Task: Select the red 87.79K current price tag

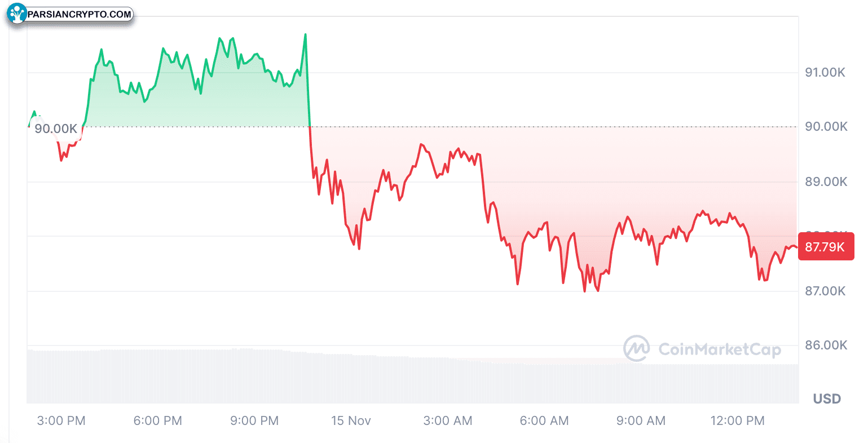Action: pos(826,247)
